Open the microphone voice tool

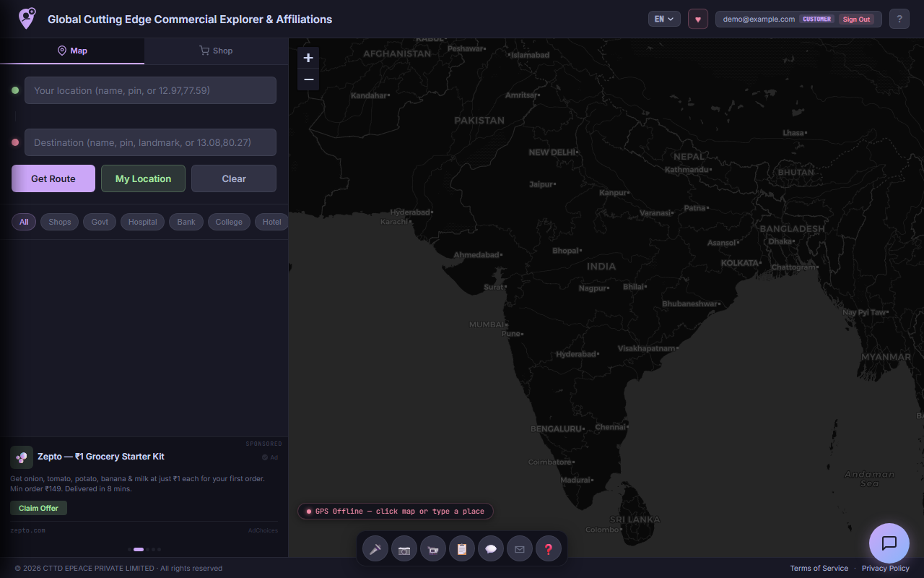375,549
